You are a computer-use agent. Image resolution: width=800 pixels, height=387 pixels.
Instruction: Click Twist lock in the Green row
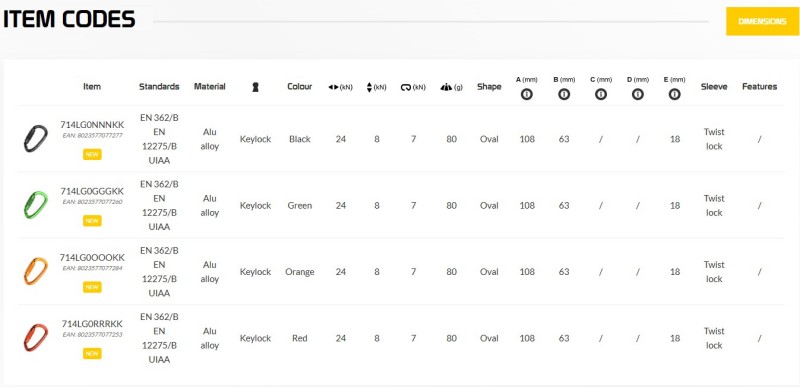coord(714,205)
